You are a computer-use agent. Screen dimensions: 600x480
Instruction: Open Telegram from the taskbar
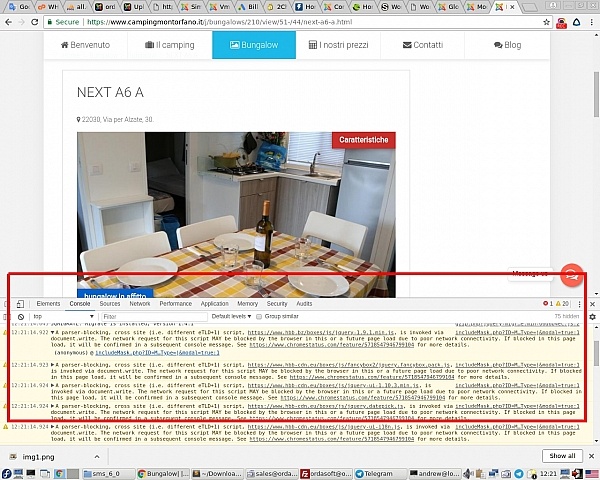pyautogui.click(x=380, y=473)
